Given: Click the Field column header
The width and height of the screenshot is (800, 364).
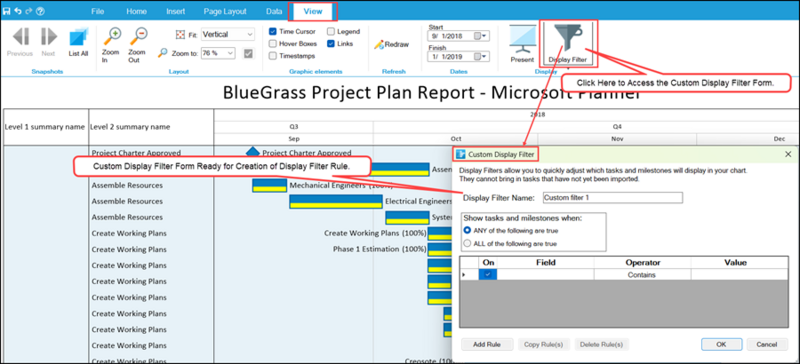Looking at the screenshot, I should 545,262.
